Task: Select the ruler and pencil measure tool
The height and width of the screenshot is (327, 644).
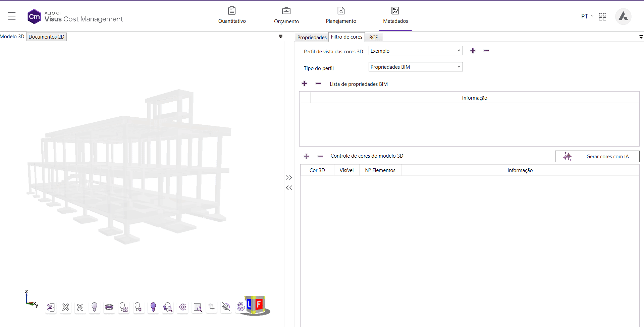Action: click(66, 307)
